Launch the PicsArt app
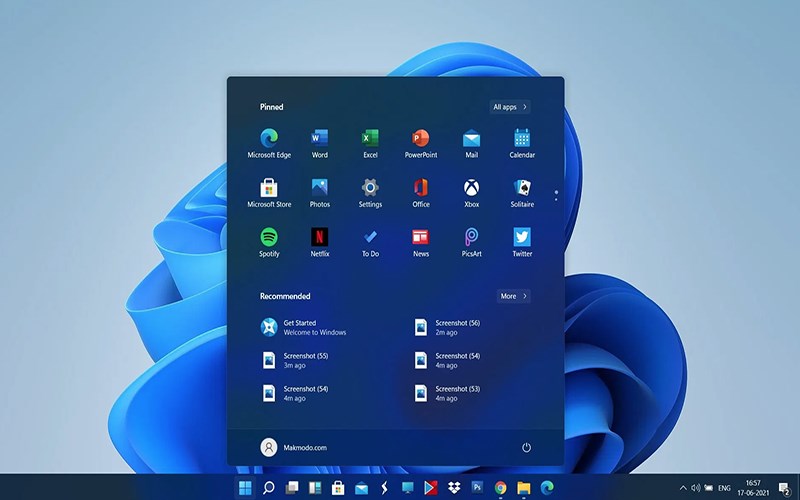The width and height of the screenshot is (800, 500). (x=471, y=242)
